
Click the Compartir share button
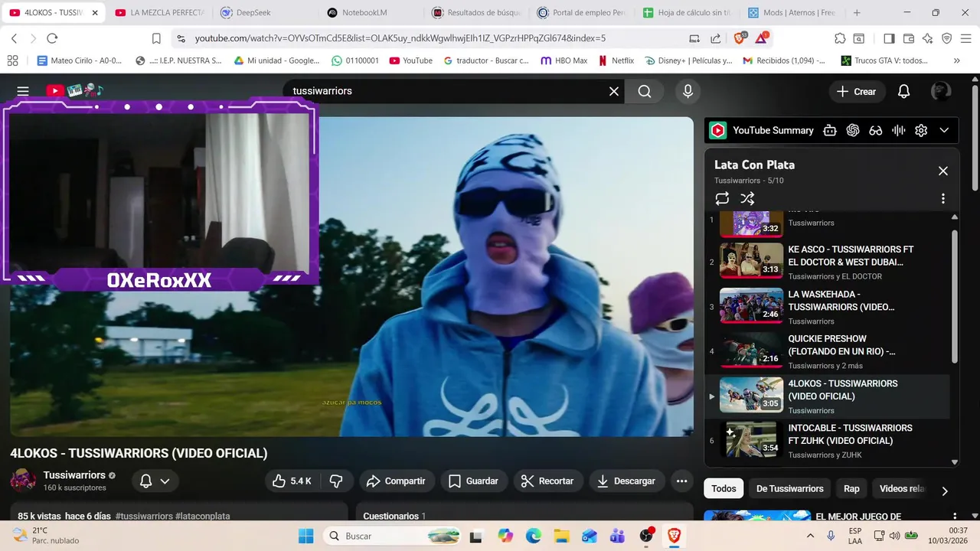tap(396, 481)
